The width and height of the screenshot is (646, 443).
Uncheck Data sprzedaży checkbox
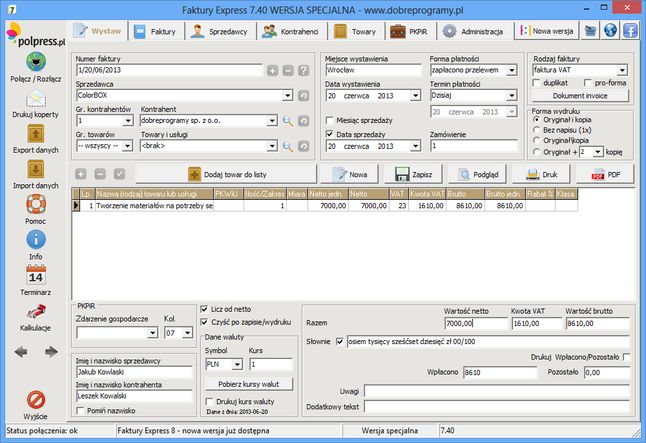click(329, 134)
